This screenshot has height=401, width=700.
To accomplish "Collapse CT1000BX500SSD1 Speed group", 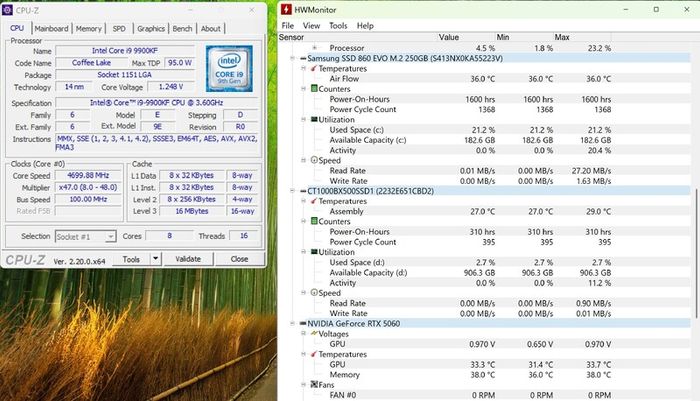I will 304,292.
